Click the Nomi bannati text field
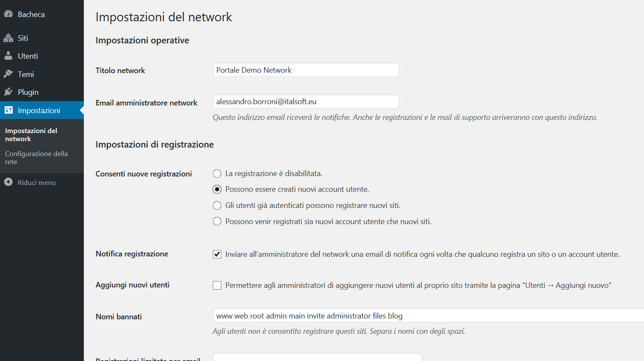This screenshot has width=644, height=361. coord(426,316)
